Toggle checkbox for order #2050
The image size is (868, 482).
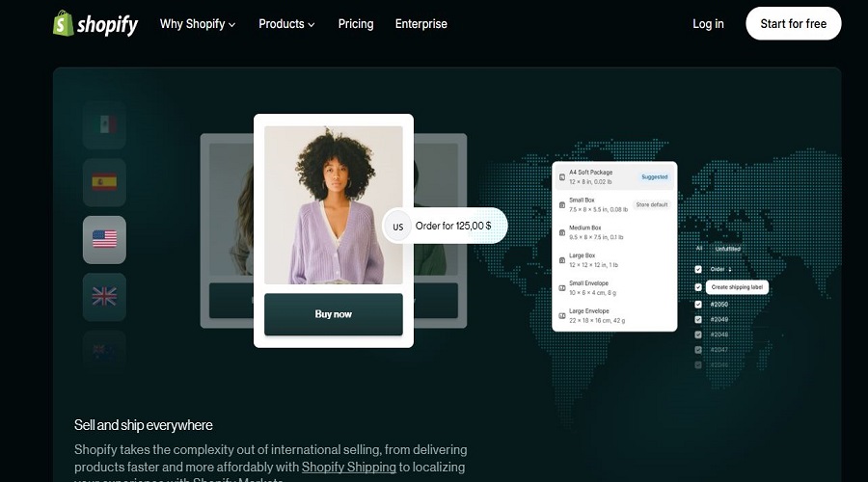click(x=698, y=305)
